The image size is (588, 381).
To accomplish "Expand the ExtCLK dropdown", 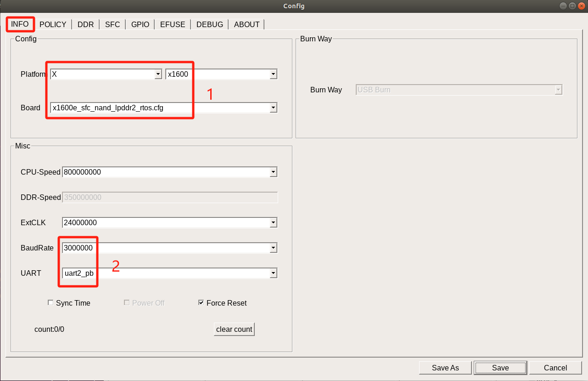I will coord(273,223).
